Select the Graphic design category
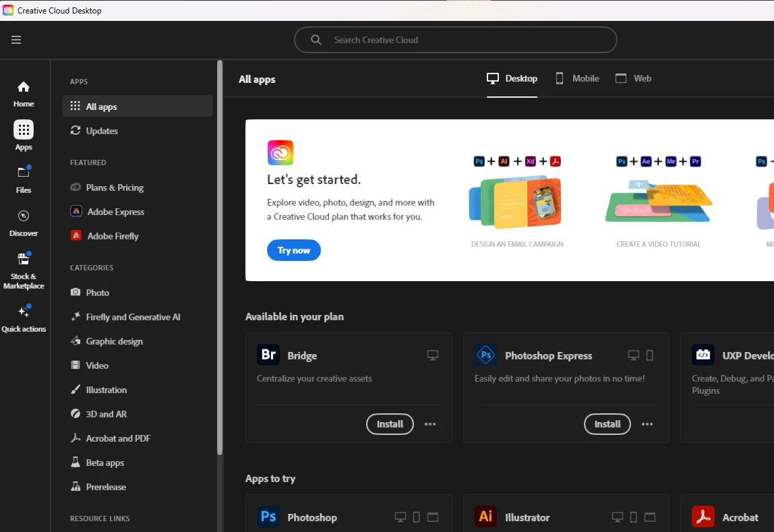Viewport: 774px width, 532px height. coord(138,341)
